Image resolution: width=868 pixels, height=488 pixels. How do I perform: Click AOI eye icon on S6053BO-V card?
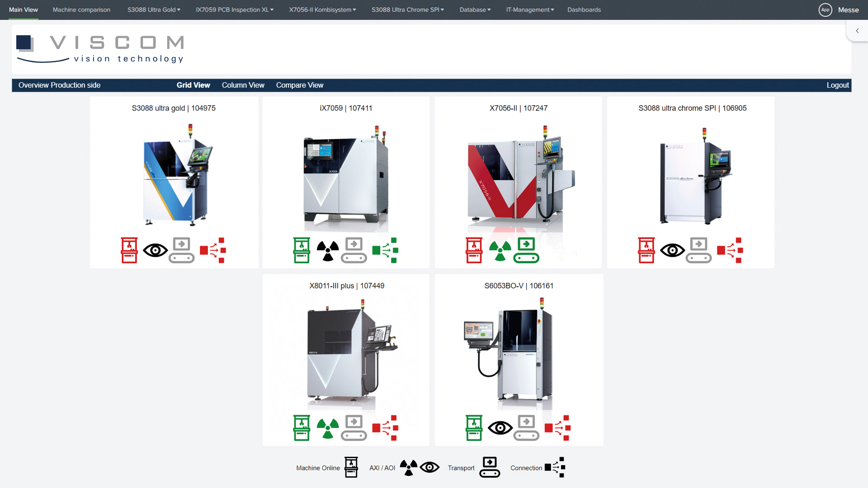[500, 427]
